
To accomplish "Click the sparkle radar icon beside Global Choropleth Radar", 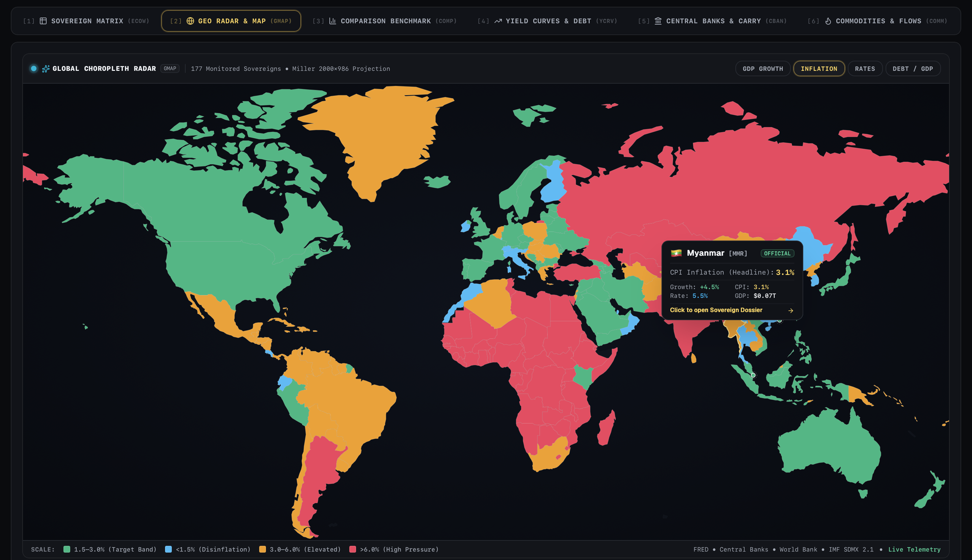I will (x=46, y=68).
